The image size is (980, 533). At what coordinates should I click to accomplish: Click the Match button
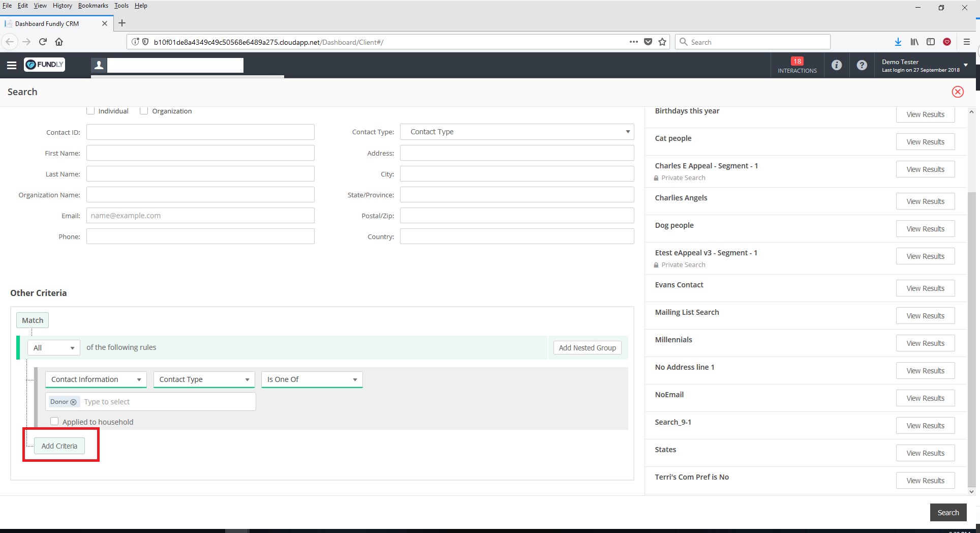pos(33,320)
